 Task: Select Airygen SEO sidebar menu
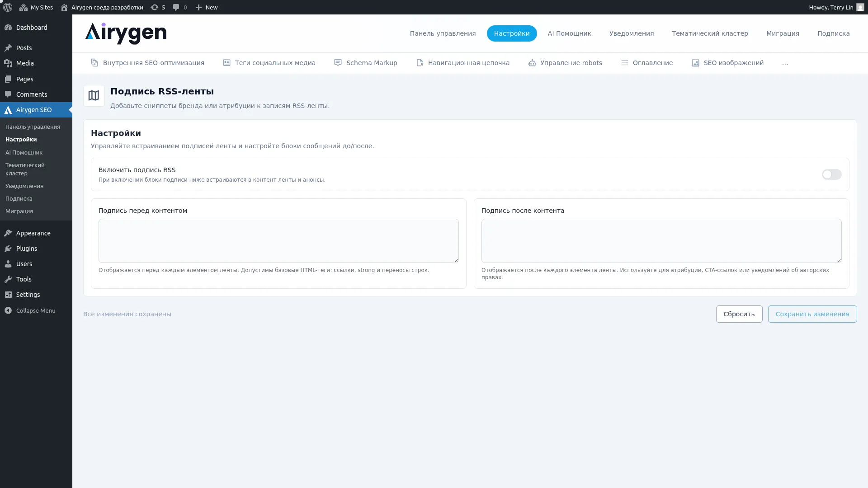(36, 110)
